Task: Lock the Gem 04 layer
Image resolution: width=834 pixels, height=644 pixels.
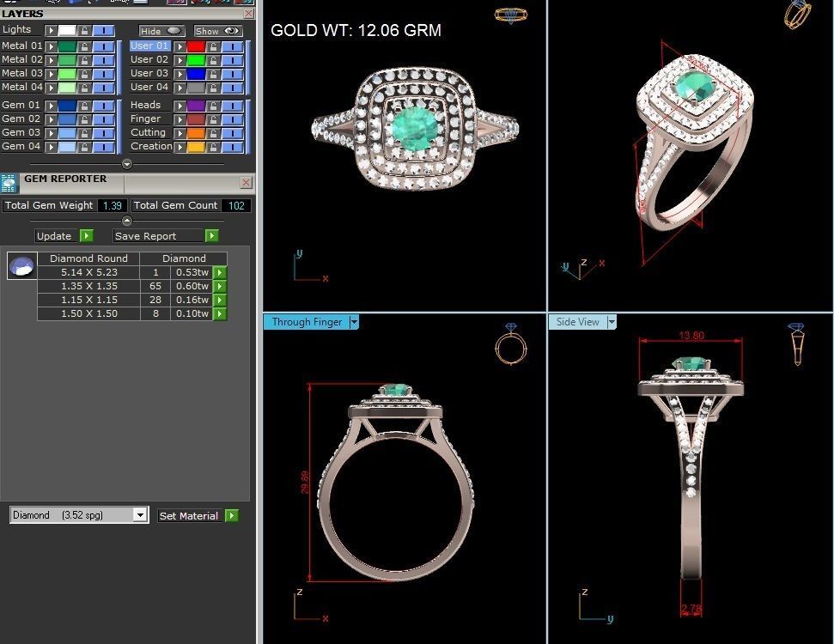Action: point(84,147)
